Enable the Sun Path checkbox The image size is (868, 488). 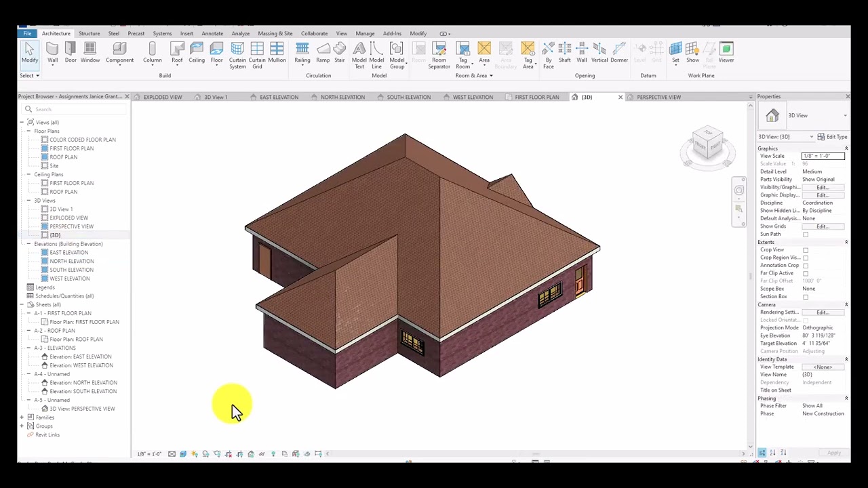pyautogui.click(x=806, y=235)
